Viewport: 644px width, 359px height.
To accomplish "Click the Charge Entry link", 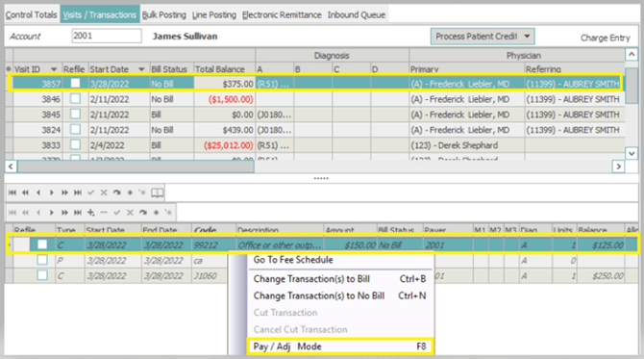I will tap(605, 38).
